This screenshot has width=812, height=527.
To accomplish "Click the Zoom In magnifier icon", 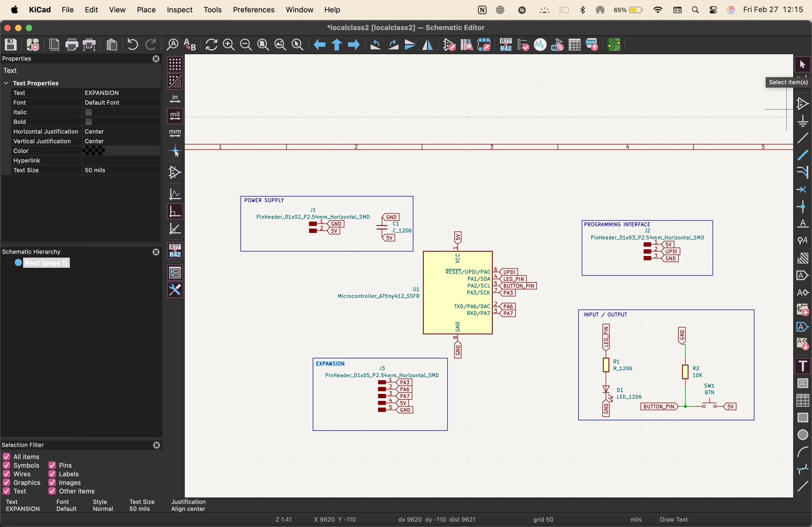I will (229, 45).
